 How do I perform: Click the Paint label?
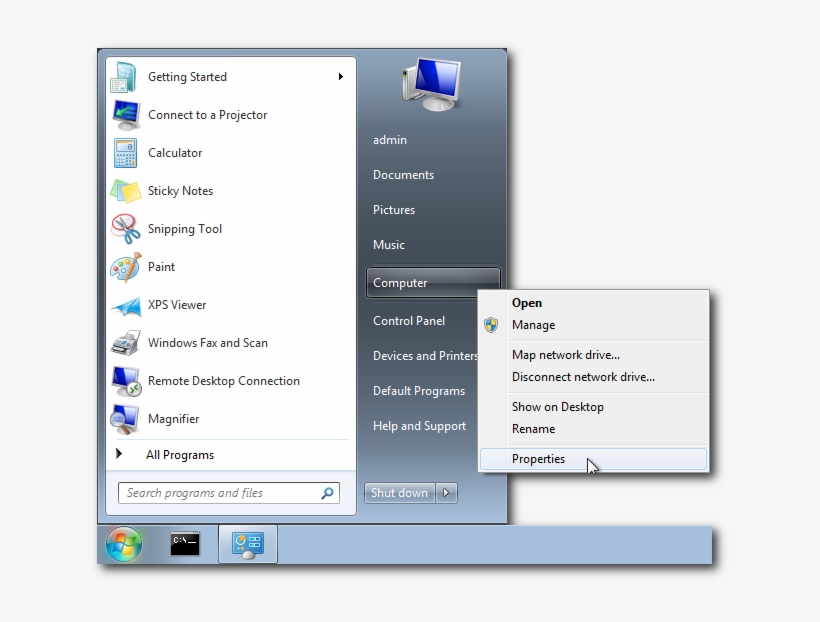161,267
